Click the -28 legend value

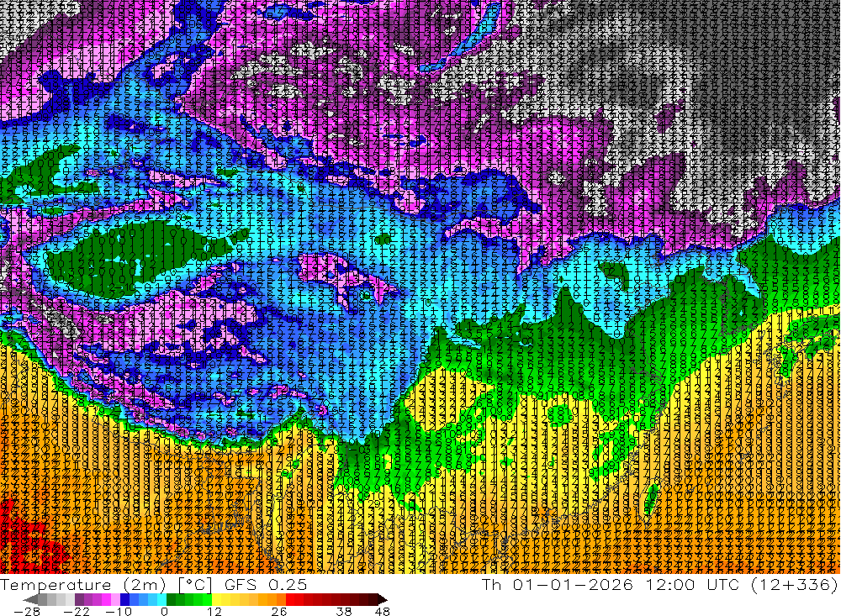(26, 612)
